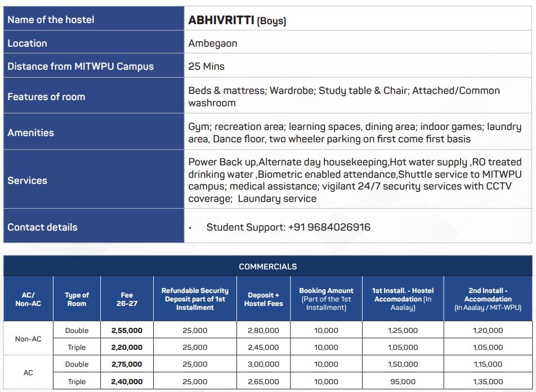Select the Fee 26-27 column header

[x=127, y=299]
